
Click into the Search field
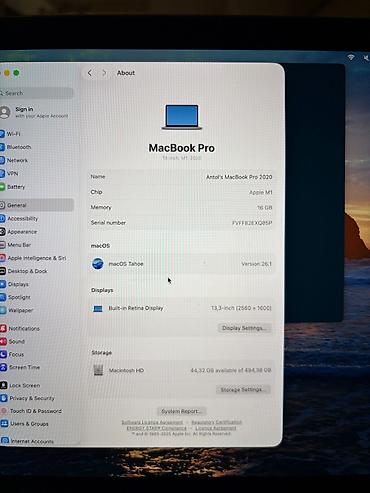37,93
